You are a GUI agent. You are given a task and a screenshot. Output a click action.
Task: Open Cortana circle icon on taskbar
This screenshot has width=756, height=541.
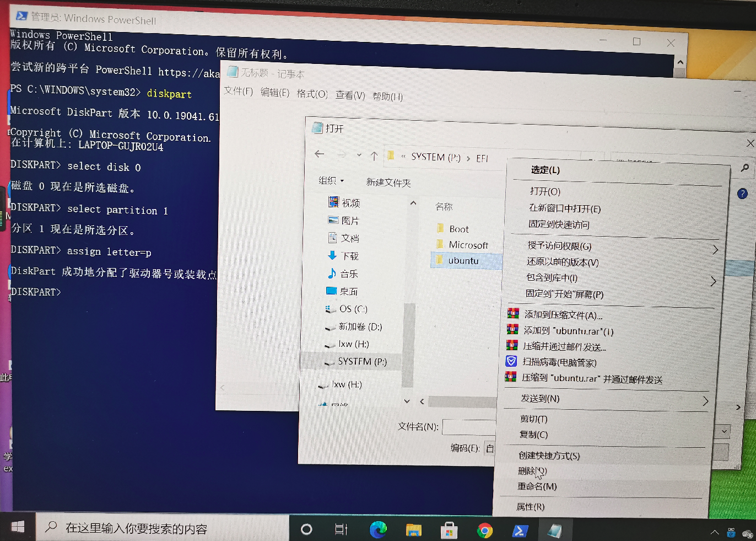click(306, 529)
